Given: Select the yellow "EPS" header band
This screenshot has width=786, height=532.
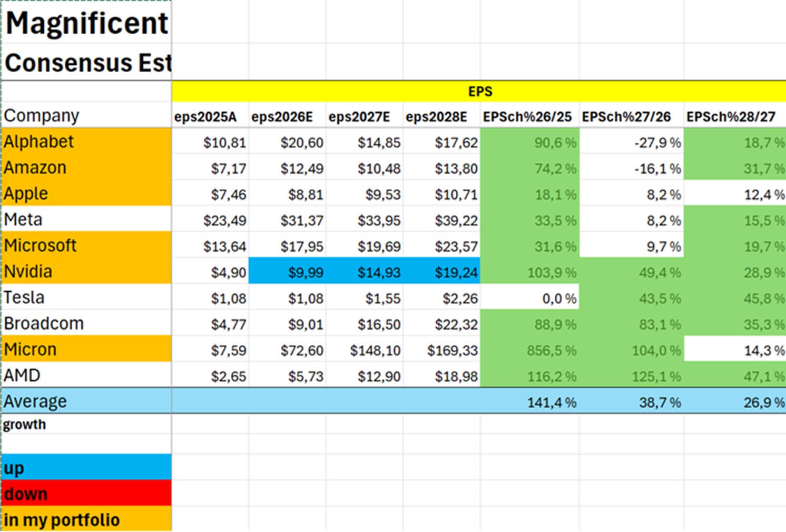Looking at the screenshot, I should click(x=479, y=92).
